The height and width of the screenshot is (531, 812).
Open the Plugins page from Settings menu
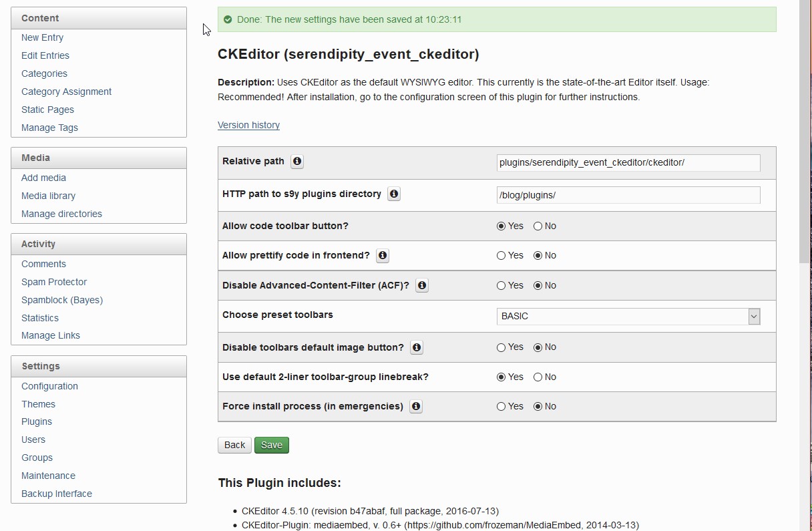(37, 421)
